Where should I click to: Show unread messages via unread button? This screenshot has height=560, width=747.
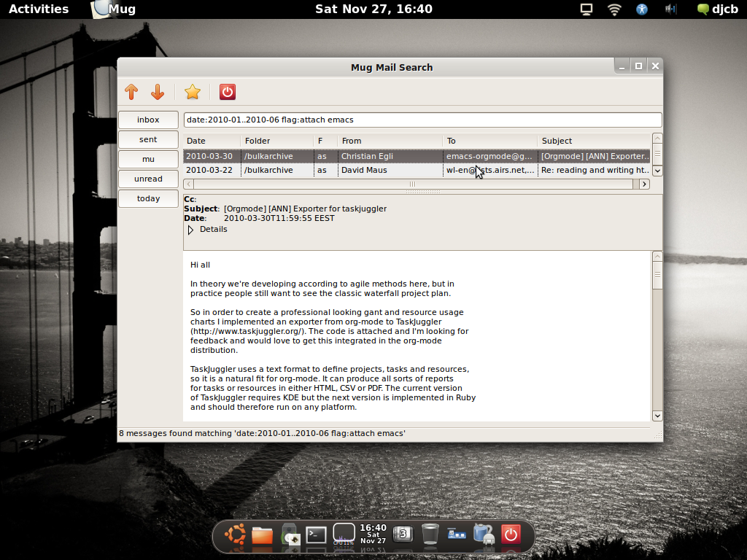(x=148, y=179)
